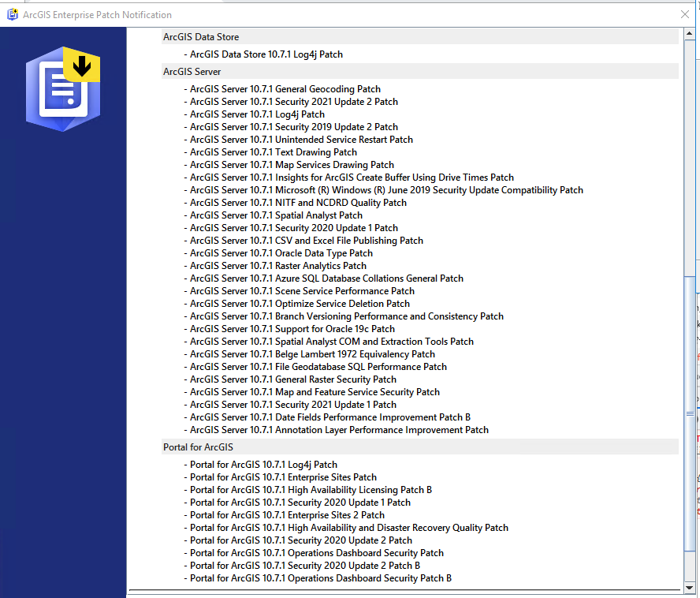Select Portal Security 2020 Update 2 Patch B

[x=303, y=566]
